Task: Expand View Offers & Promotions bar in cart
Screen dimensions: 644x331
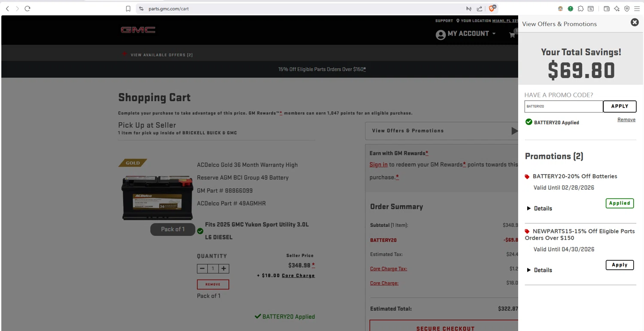Action: tap(442, 131)
